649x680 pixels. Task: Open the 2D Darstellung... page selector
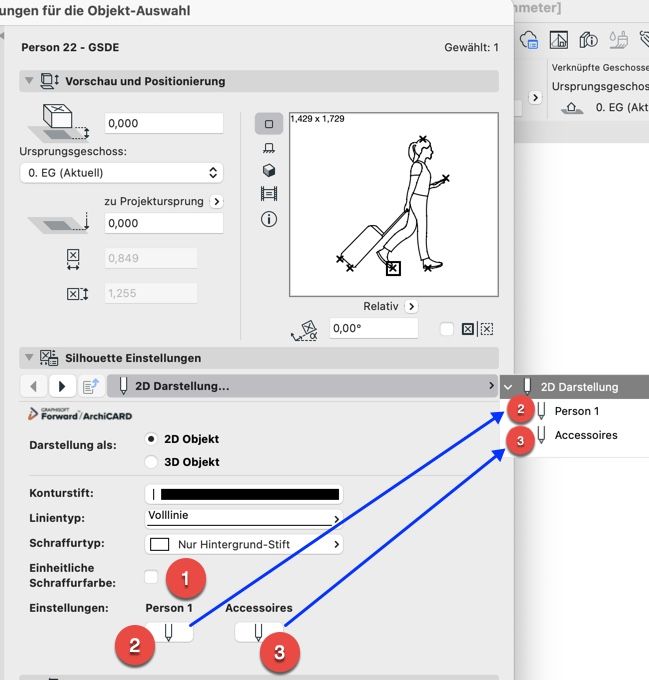pyautogui.click(x=302, y=386)
